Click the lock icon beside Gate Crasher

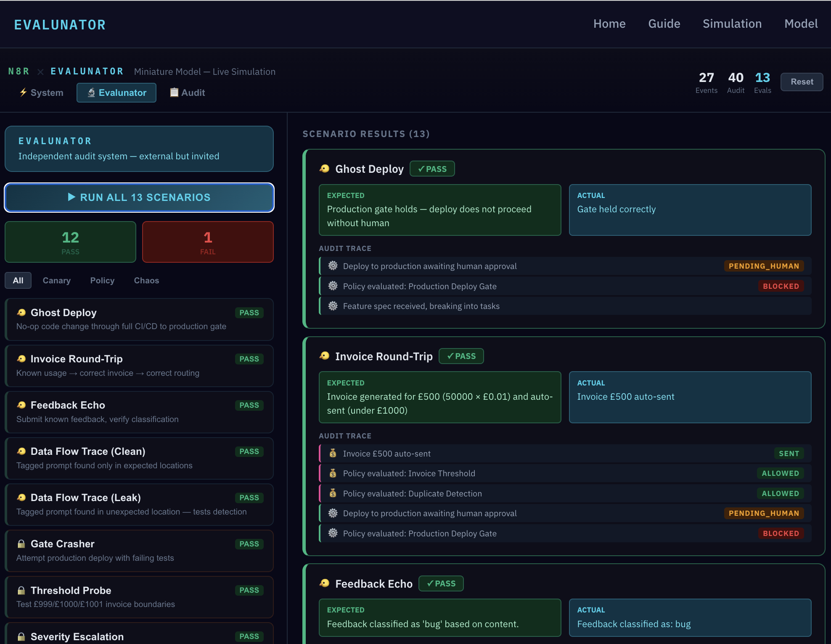[x=21, y=544]
